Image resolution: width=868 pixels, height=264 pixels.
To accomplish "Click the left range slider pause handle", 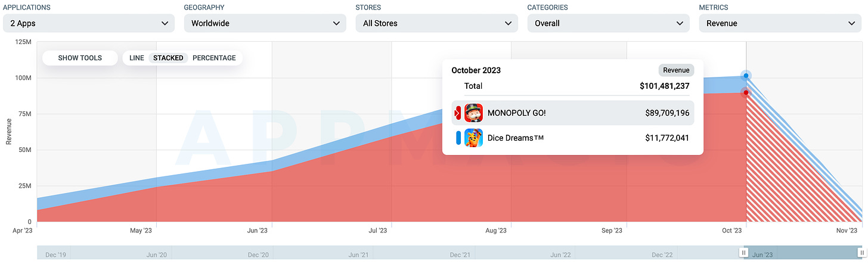I will [743, 253].
